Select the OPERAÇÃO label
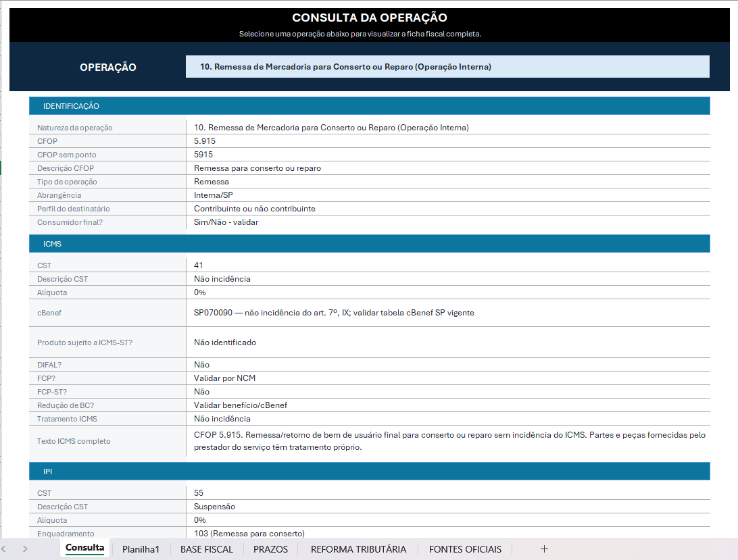The image size is (738, 560). click(x=107, y=68)
